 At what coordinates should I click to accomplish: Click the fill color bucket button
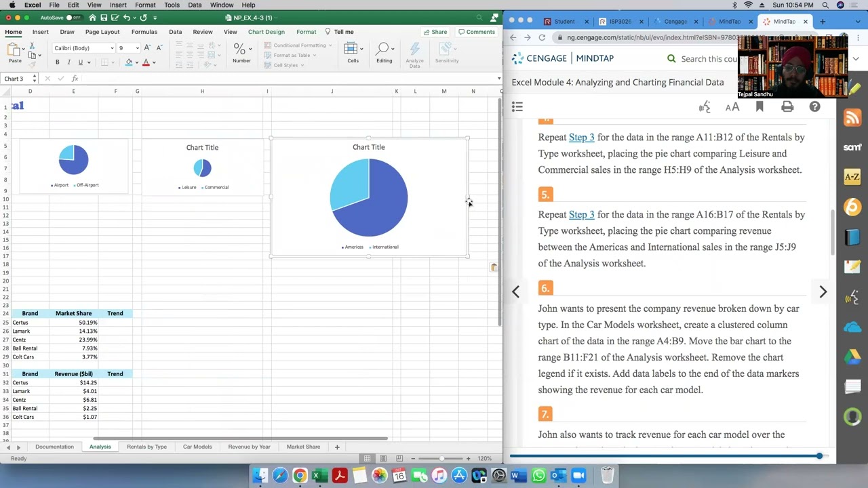pos(129,62)
